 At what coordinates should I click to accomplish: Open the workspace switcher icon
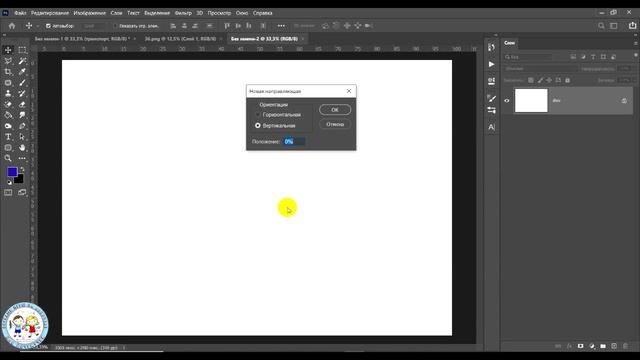point(613,26)
